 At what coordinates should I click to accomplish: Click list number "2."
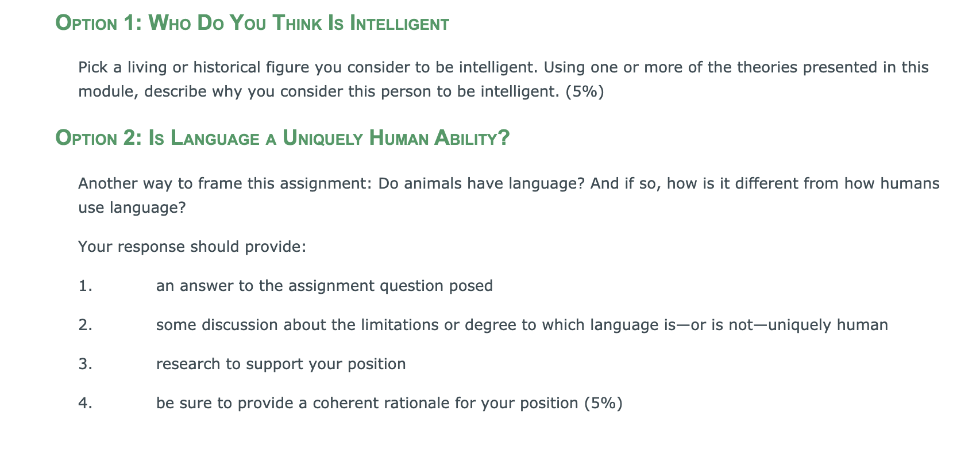(x=85, y=325)
